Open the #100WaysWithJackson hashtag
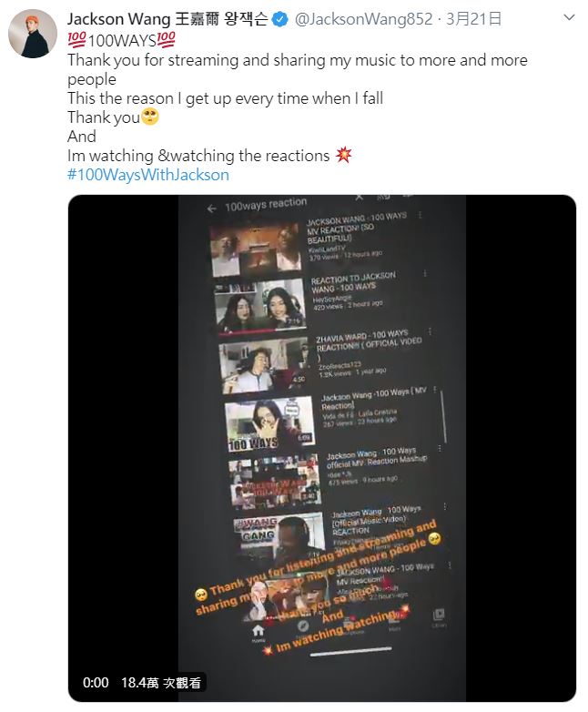The width and height of the screenshot is (588, 712). tap(148, 175)
